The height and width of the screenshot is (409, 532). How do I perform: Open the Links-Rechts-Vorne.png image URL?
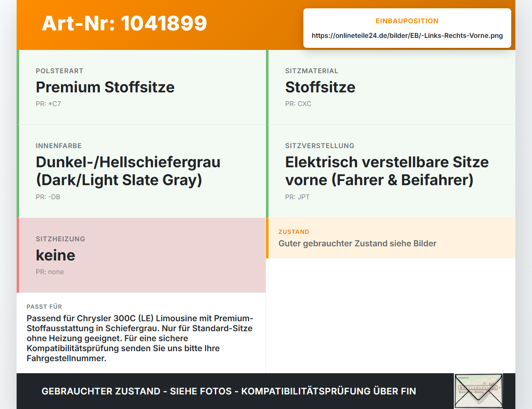[x=407, y=35]
